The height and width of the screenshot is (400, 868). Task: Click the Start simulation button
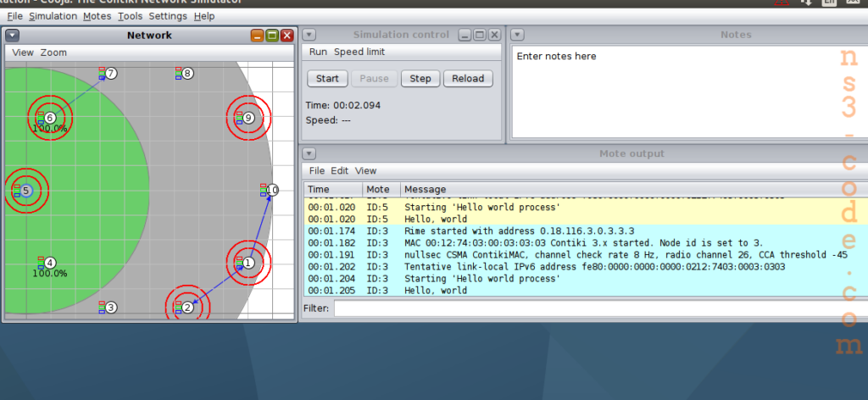(327, 79)
